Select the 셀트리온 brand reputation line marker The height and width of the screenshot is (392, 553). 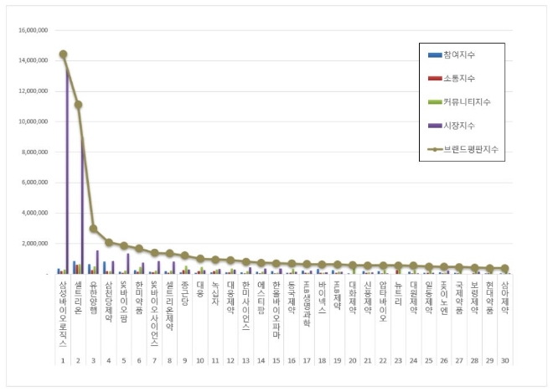[78, 105]
